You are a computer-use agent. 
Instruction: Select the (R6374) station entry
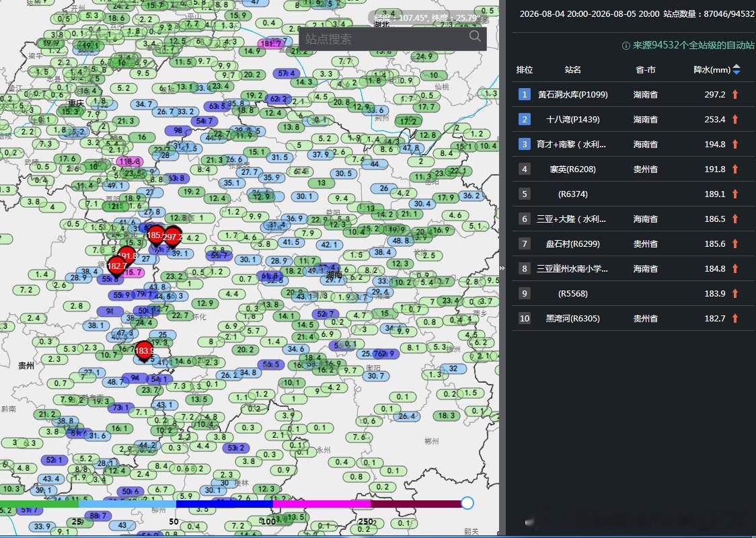tap(573, 194)
